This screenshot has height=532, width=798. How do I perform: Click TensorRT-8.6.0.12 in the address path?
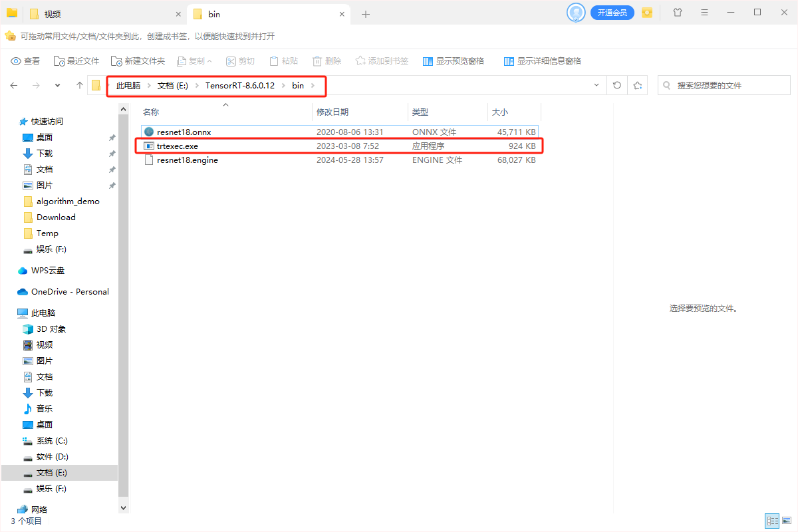point(239,86)
